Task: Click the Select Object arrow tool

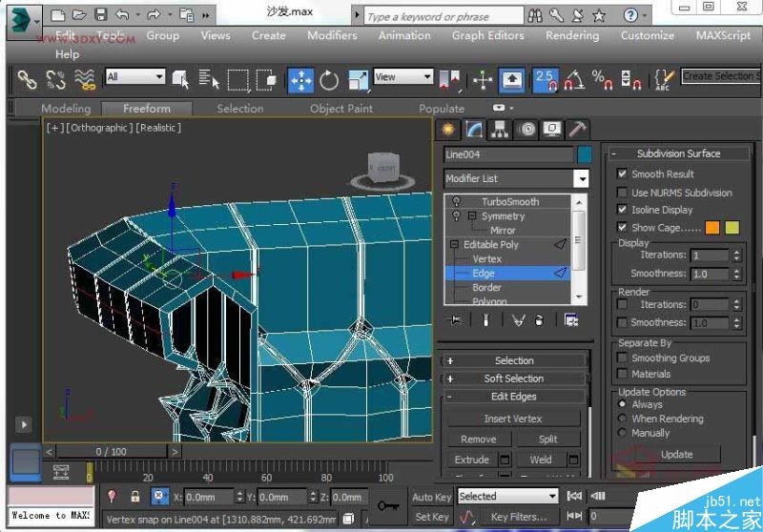Action: (x=180, y=80)
